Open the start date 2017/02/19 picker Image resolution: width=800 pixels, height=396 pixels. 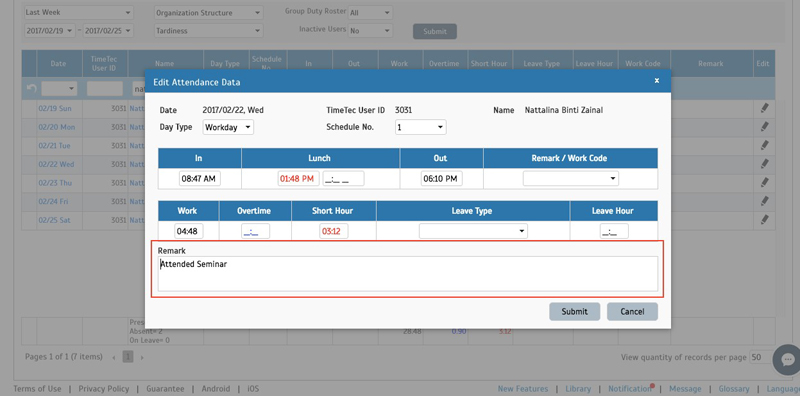pyautogui.click(x=49, y=31)
